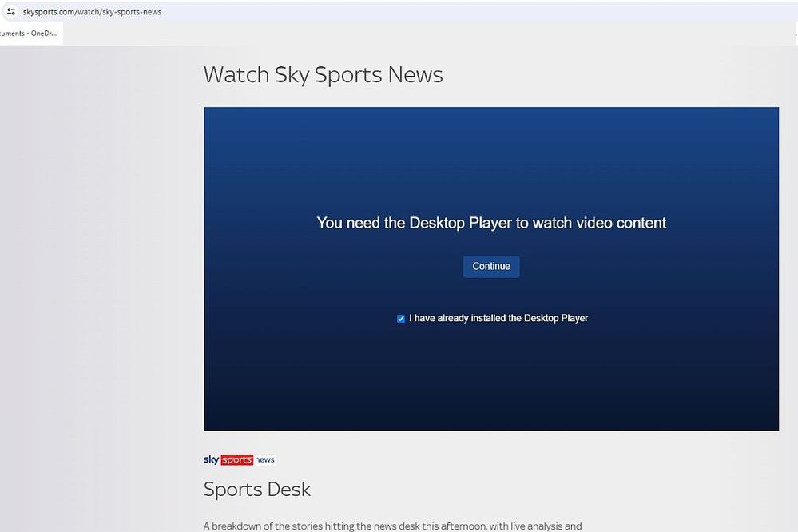The width and height of the screenshot is (798, 532).
Task: Open the Documents - OneDrive bookmark
Action: coord(29,34)
